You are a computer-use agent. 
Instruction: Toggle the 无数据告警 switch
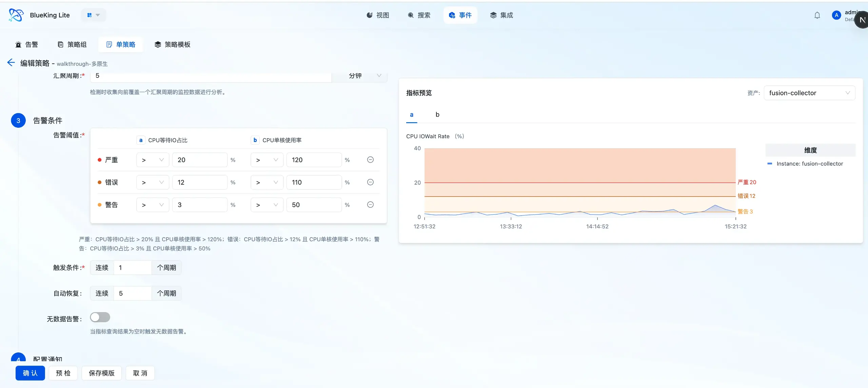click(x=100, y=317)
